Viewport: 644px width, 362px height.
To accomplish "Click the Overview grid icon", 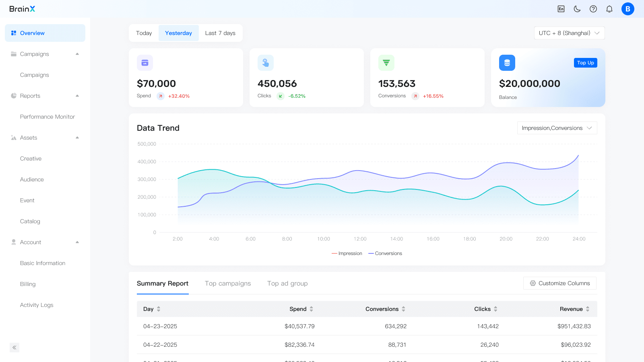I will (14, 33).
